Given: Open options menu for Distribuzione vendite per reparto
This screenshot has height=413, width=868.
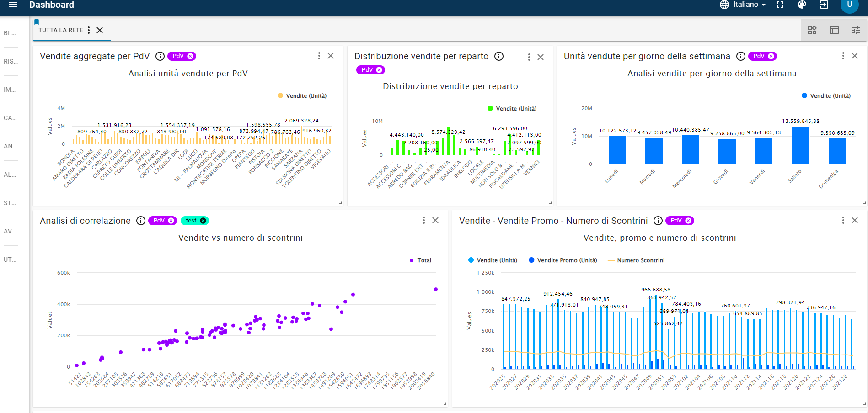Looking at the screenshot, I should (x=529, y=57).
